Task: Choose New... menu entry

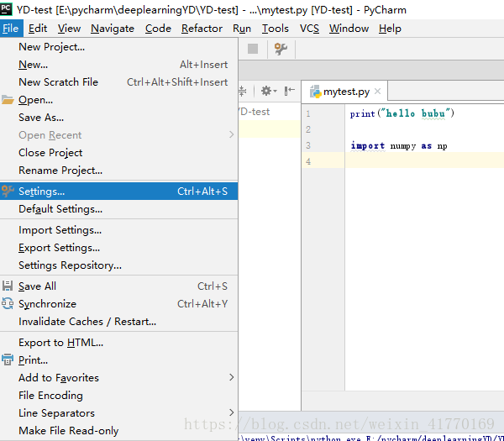Action: 119,65
